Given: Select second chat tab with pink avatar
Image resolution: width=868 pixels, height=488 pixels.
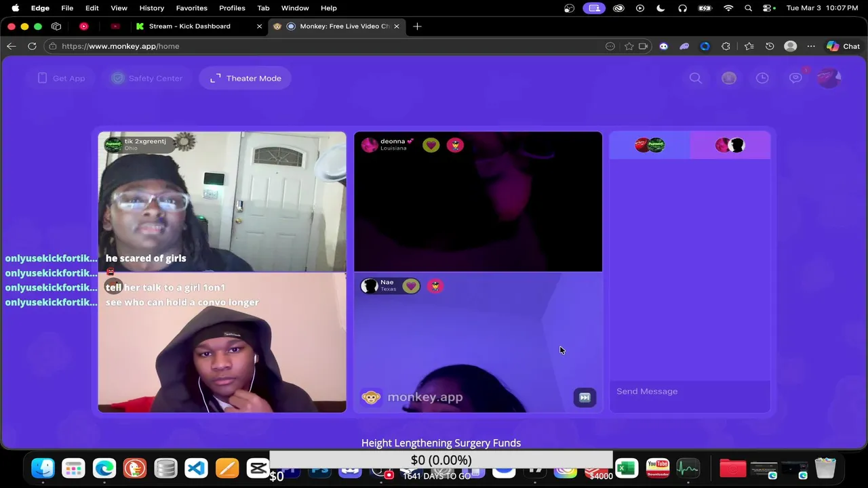Looking at the screenshot, I should 730,144.
